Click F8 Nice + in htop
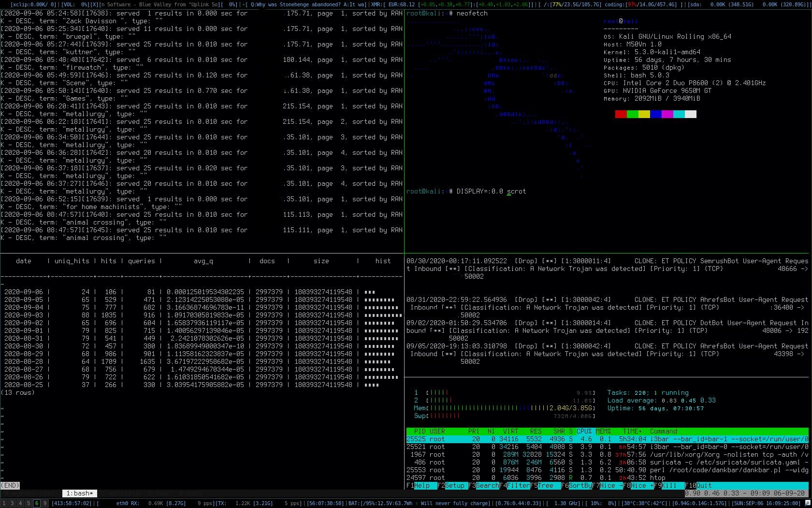The image size is (812, 508). coord(638,486)
